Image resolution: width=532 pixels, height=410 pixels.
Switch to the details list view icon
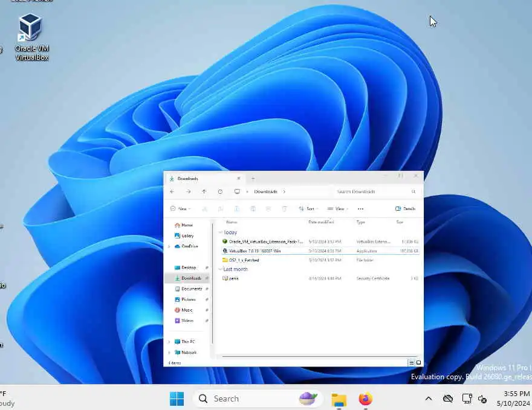tap(411, 362)
